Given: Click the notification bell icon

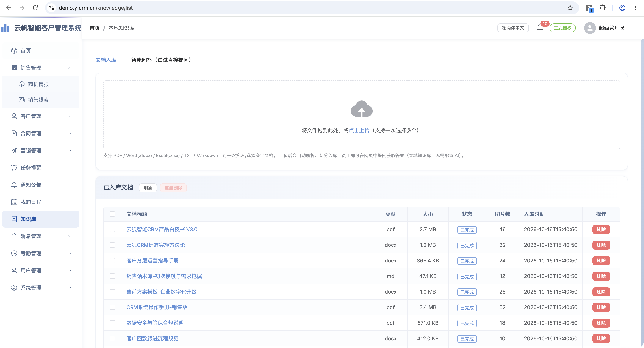Looking at the screenshot, I should tap(540, 28).
